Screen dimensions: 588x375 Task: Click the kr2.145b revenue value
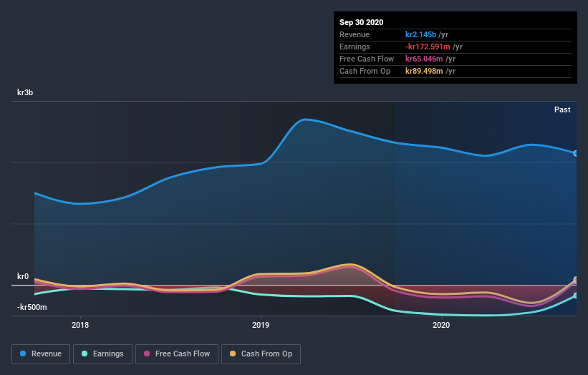tap(420, 34)
